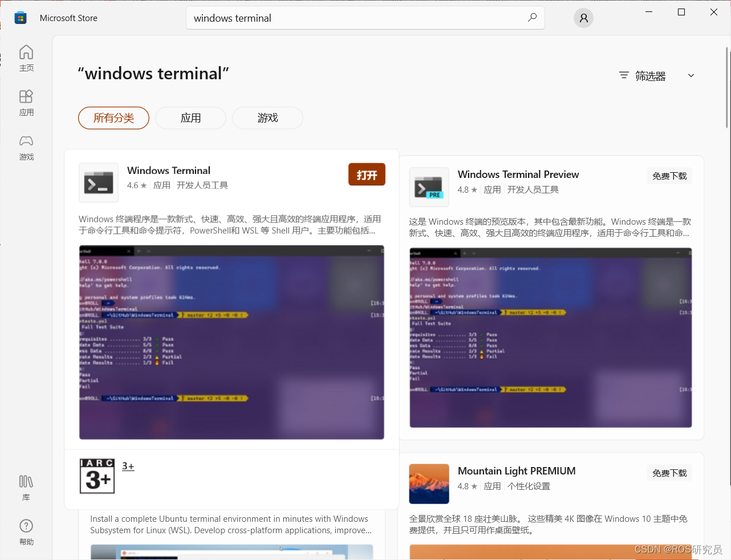Click the 筛选器 filter label
The width and height of the screenshot is (731, 560).
click(x=651, y=76)
